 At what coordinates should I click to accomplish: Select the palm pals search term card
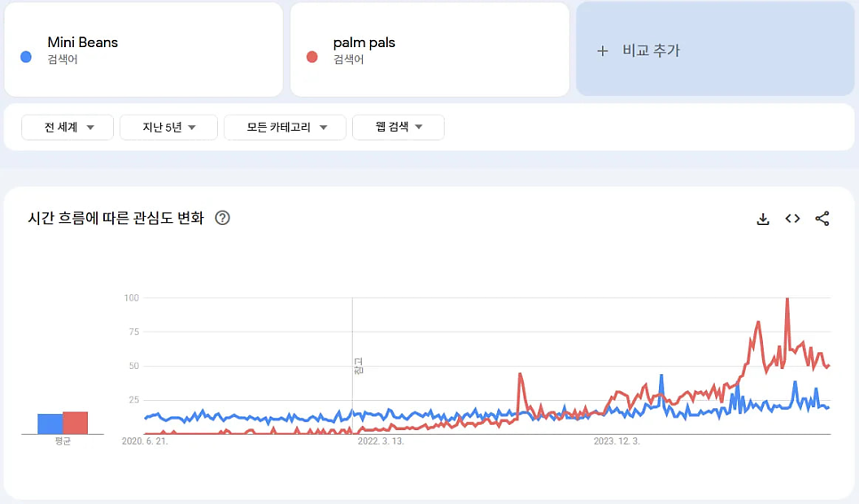pyautogui.click(x=429, y=49)
